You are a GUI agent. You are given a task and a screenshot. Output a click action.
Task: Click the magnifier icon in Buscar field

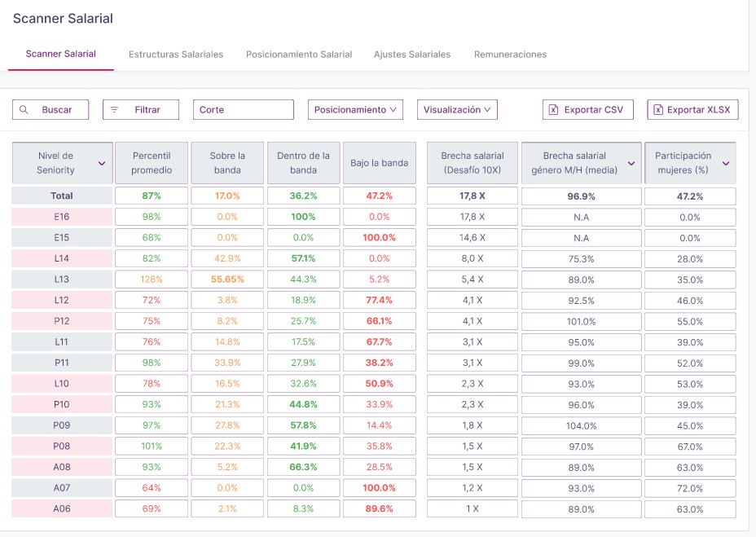click(24, 110)
